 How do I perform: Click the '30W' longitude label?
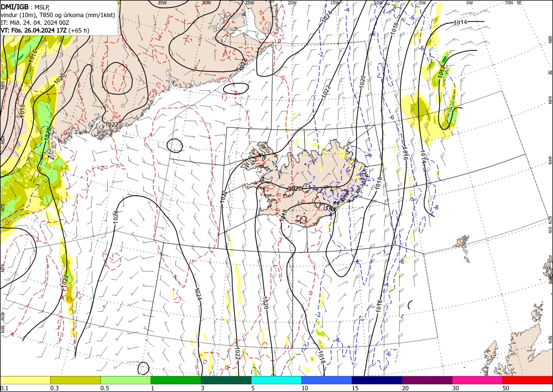point(206,3)
